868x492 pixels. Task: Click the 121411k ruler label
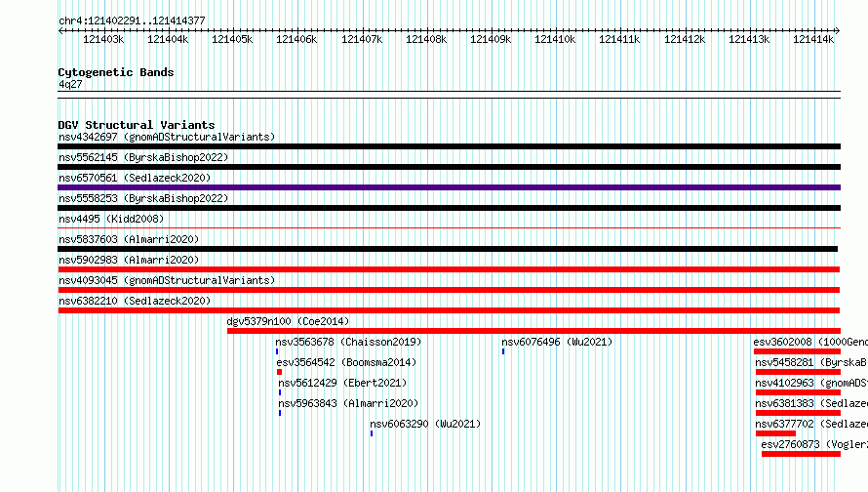click(x=619, y=39)
